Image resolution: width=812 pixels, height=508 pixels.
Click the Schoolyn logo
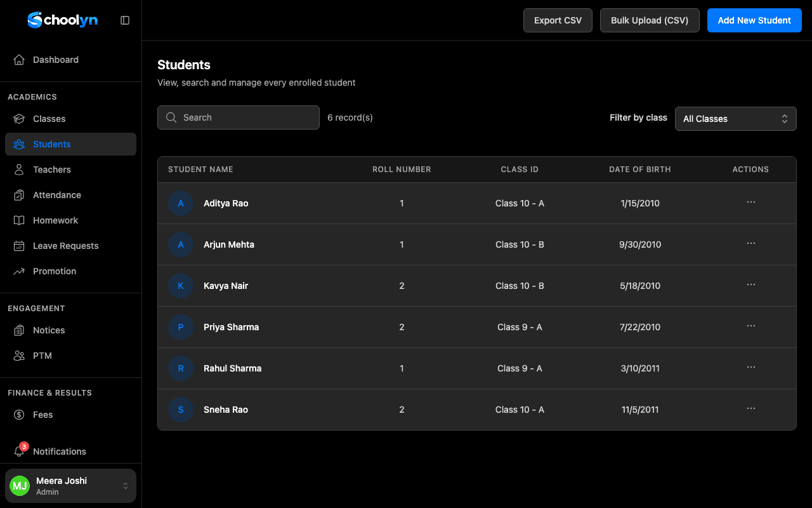tap(62, 20)
